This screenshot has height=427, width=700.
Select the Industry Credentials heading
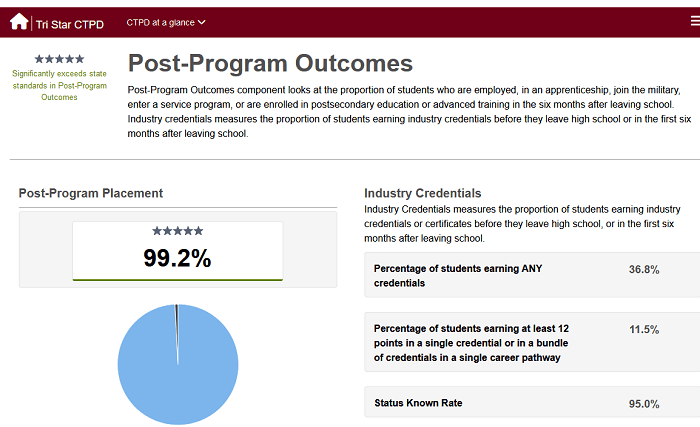pyautogui.click(x=423, y=193)
